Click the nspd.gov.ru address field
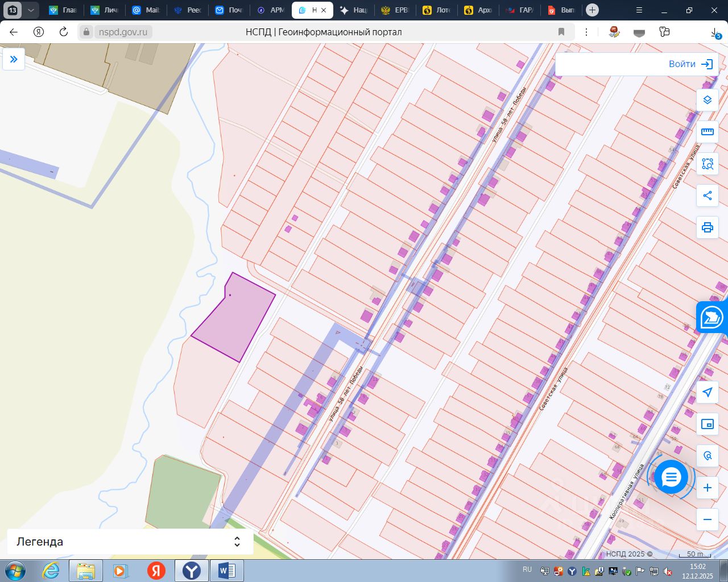Image resolution: width=728 pixels, height=582 pixels. pos(123,32)
